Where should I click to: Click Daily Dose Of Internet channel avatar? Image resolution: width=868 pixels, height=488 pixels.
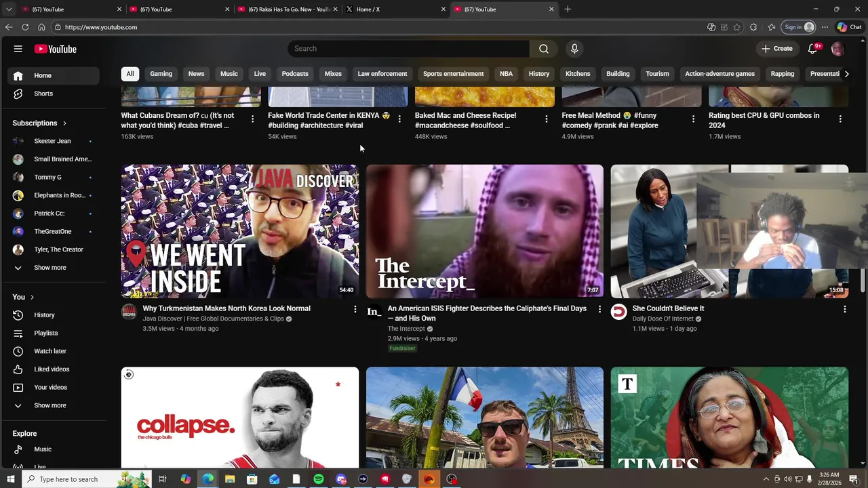[x=618, y=312]
